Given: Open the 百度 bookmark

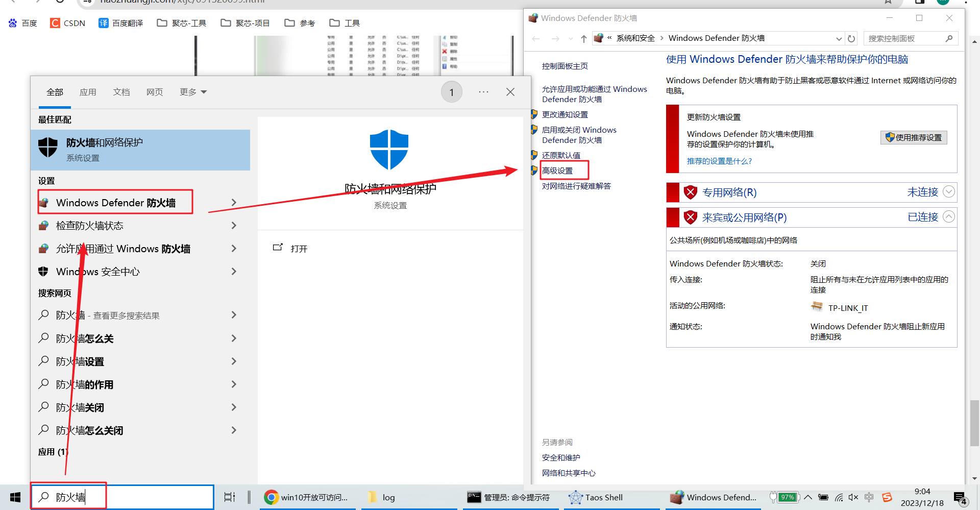Looking at the screenshot, I should [x=23, y=23].
